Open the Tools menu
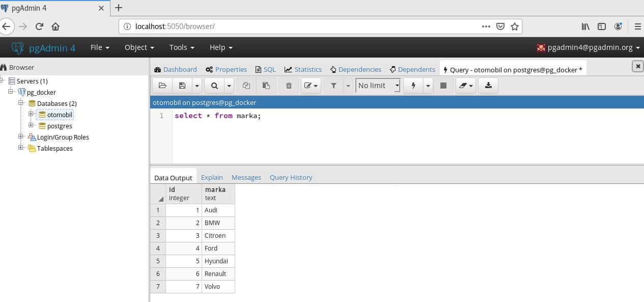 pos(182,47)
